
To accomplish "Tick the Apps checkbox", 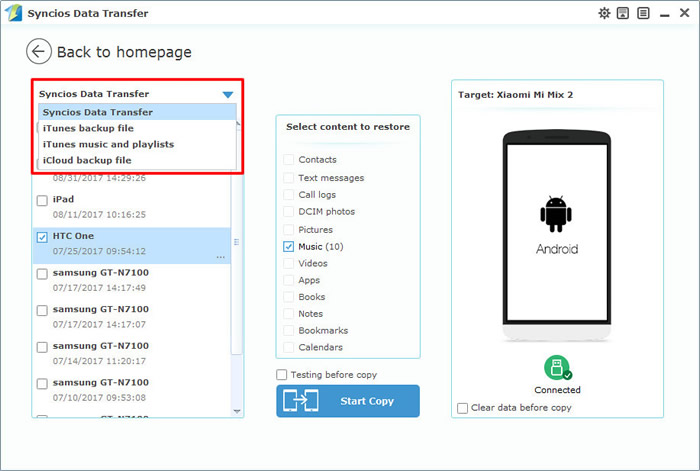I will tap(288, 280).
